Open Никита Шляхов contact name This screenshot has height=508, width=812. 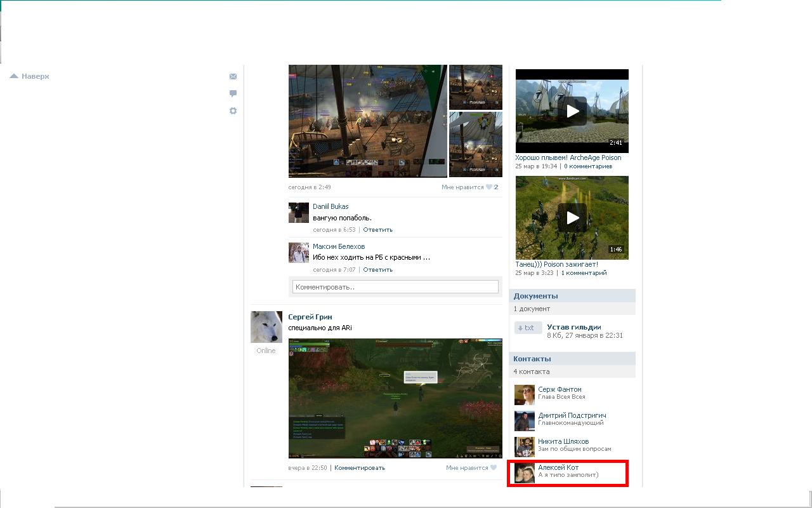click(x=563, y=442)
